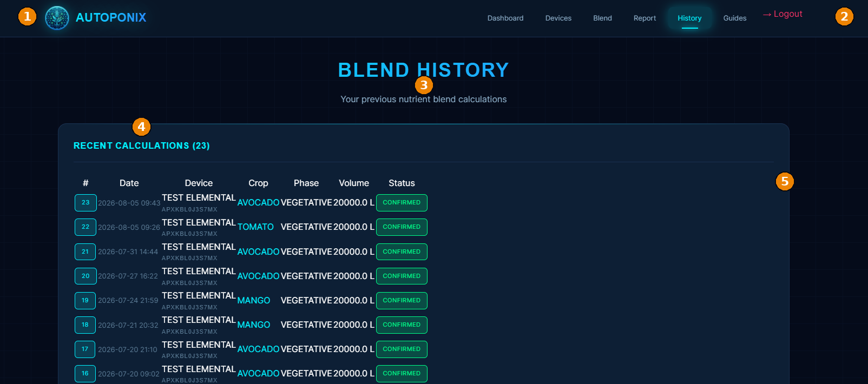Select calculation number 23 badge
The width and height of the screenshot is (868, 384).
(86, 203)
